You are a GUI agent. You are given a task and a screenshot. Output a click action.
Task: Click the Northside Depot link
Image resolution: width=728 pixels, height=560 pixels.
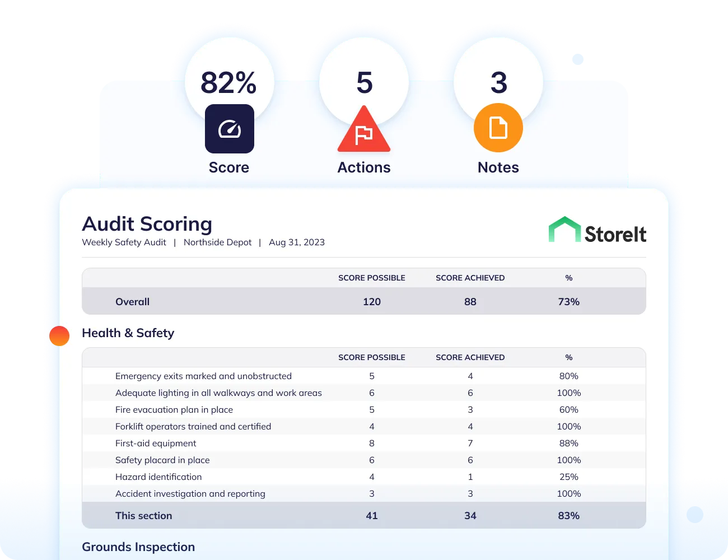point(217,242)
